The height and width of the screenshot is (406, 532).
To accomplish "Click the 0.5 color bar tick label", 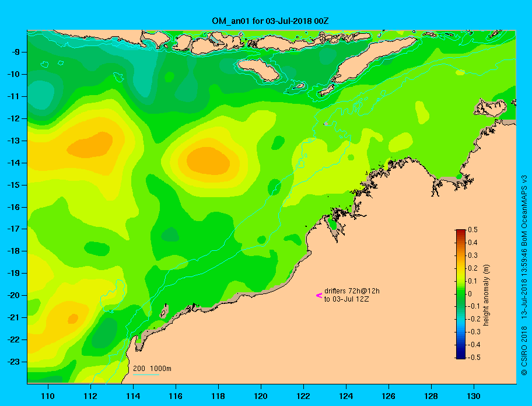I will tap(473, 230).
